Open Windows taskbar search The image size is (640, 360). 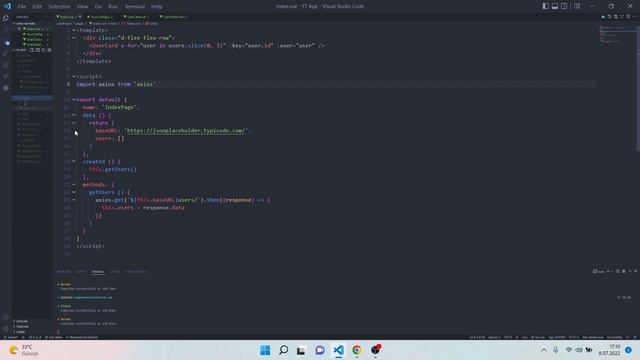[283, 350]
